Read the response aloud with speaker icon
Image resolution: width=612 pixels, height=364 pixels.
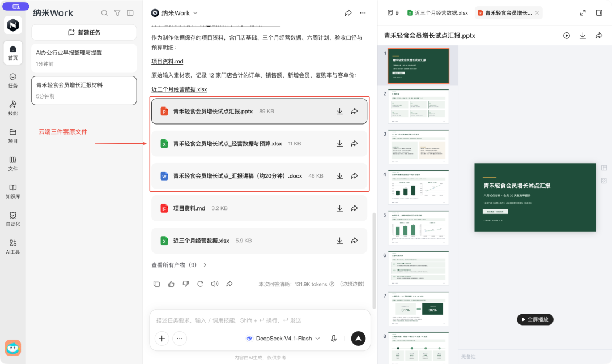[x=215, y=284]
